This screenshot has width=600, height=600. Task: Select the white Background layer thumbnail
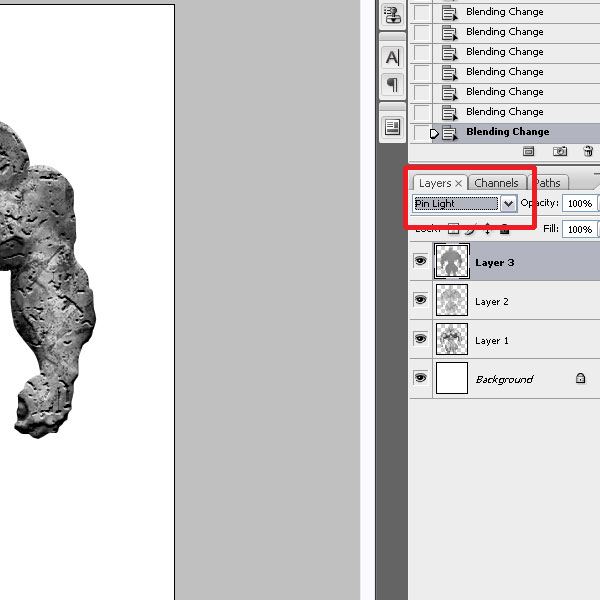(x=452, y=378)
